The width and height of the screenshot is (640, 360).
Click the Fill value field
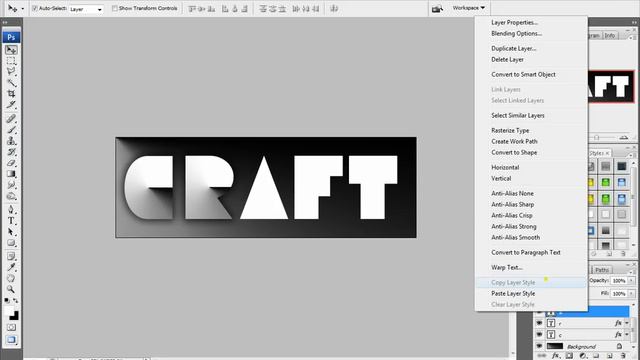(619, 293)
